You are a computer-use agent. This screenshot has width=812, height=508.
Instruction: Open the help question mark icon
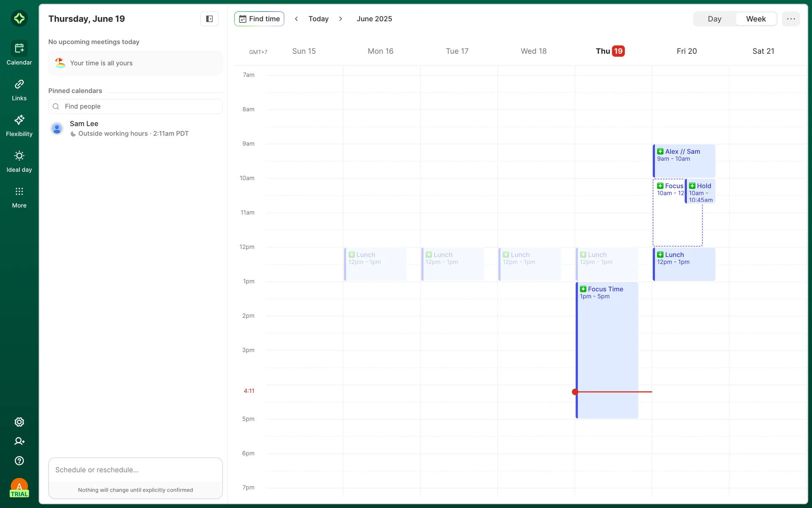(19, 461)
